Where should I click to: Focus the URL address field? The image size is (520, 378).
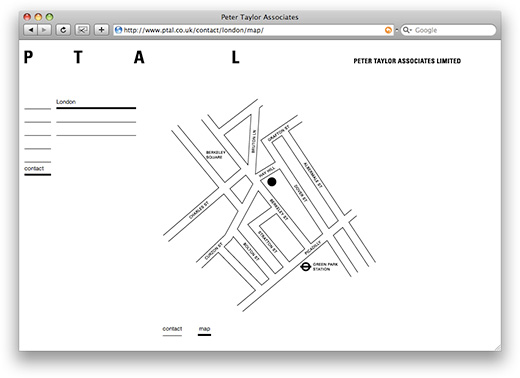pos(253,30)
